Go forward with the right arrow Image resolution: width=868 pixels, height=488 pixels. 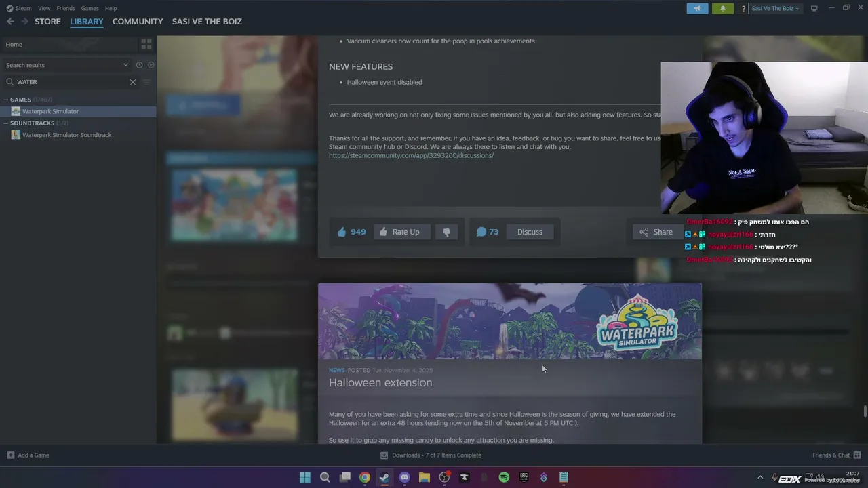24,22
